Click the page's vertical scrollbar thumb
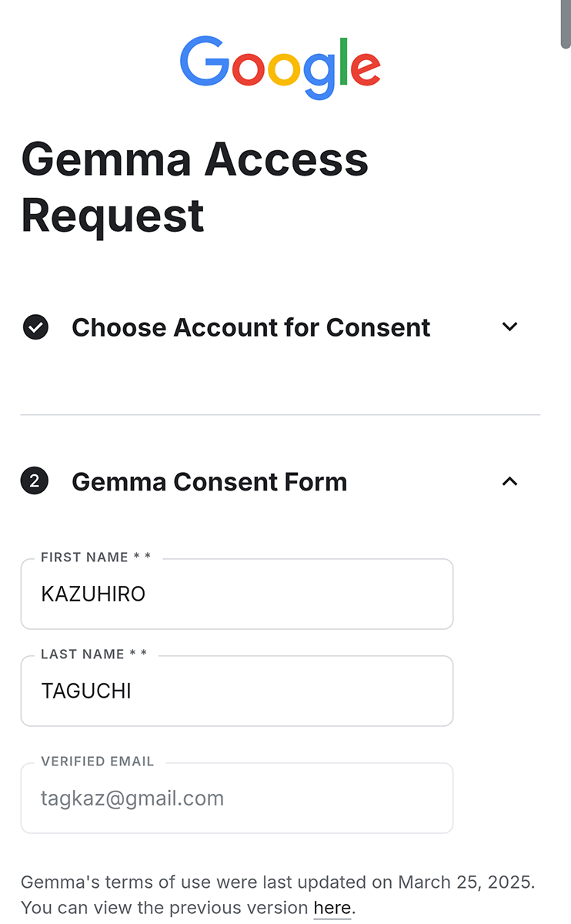 tap(566, 25)
